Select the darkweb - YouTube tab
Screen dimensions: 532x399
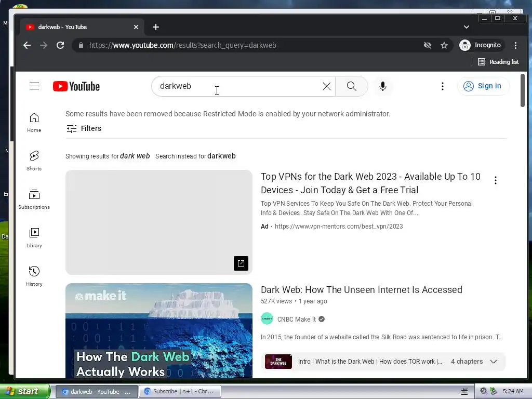pyautogui.click(x=82, y=27)
